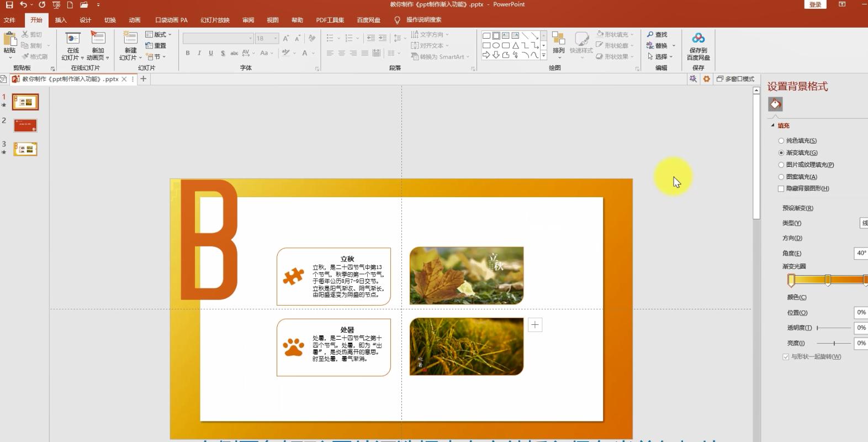Select picture or texture fill option
Viewport: 868px width, 442px height.
coord(781,165)
